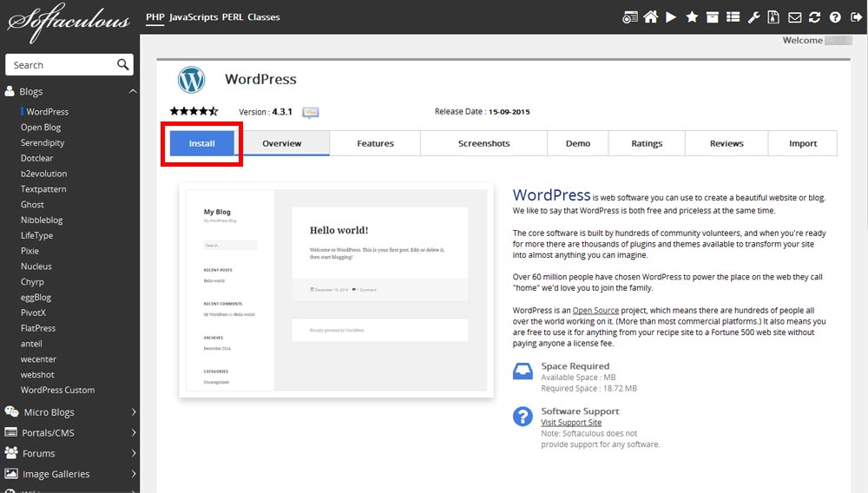868x493 pixels.
Task: Click the WordPress logo icon
Action: click(192, 80)
